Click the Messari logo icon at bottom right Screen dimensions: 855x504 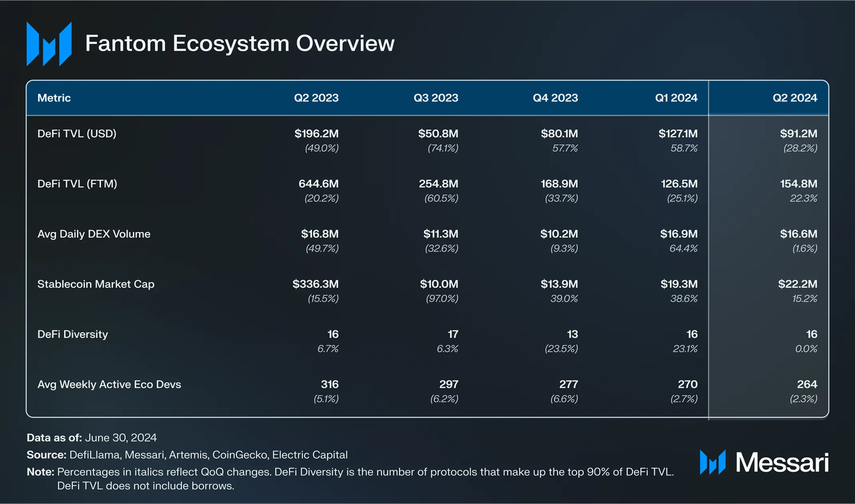click(x=712, y=462)
